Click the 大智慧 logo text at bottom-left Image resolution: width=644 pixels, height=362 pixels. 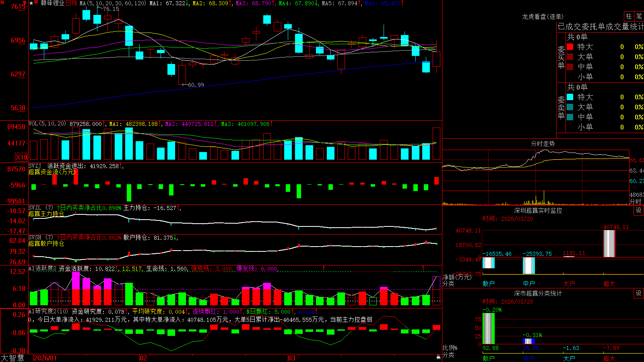12,358
